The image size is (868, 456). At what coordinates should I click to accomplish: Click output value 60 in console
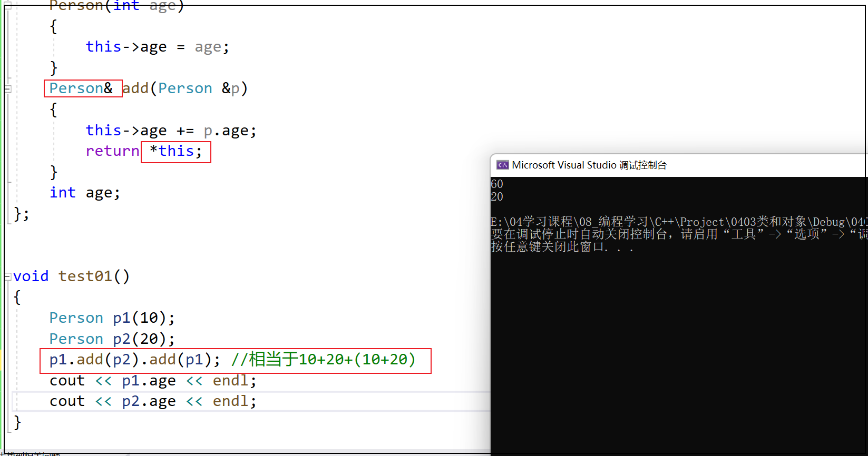[497, 184]
